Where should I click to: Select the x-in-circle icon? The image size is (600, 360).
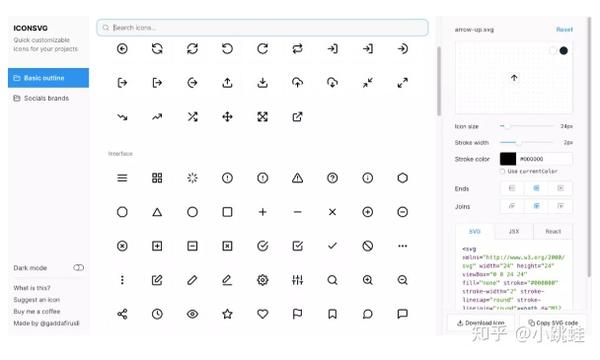coord(122,246)
